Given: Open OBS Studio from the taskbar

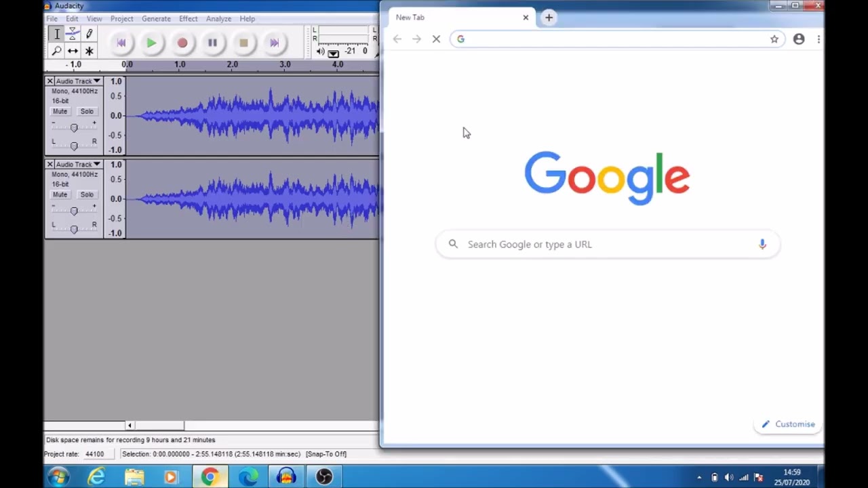Looking at the screenshot, I should [324, 477].
